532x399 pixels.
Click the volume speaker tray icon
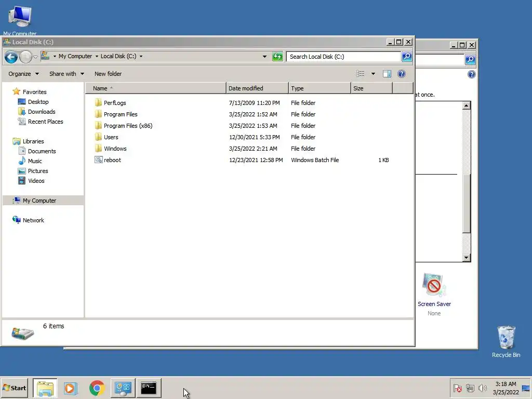tap(482, 388)
